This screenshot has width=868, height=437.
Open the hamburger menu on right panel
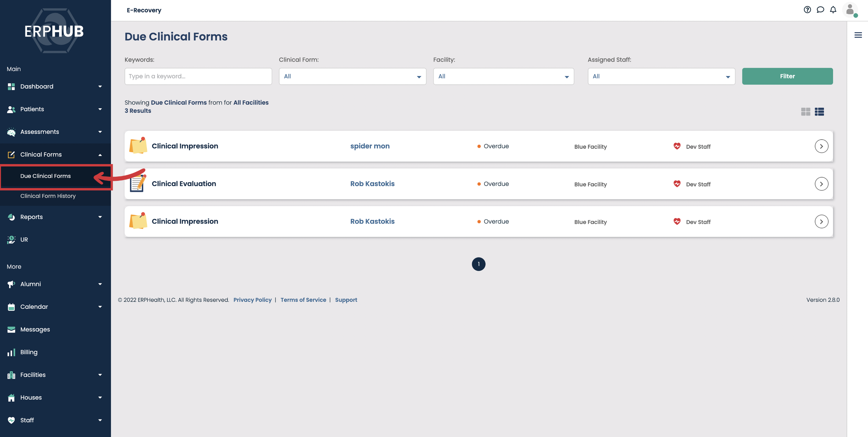pyautogui.click(x=858, y=35)
